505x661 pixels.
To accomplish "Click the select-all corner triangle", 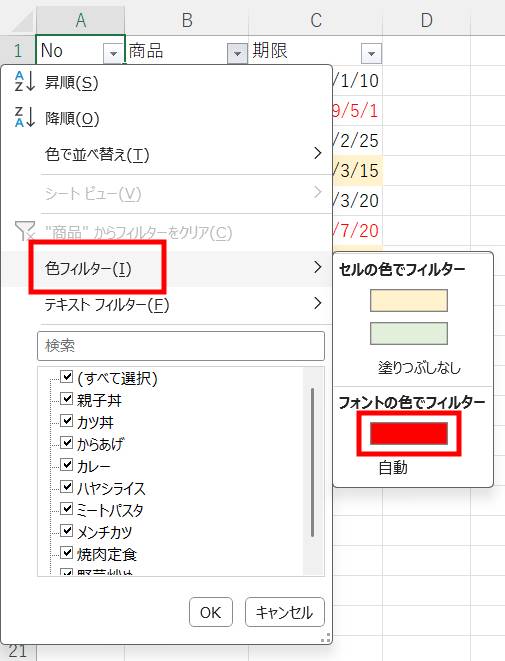I will [x=22, y=22].
